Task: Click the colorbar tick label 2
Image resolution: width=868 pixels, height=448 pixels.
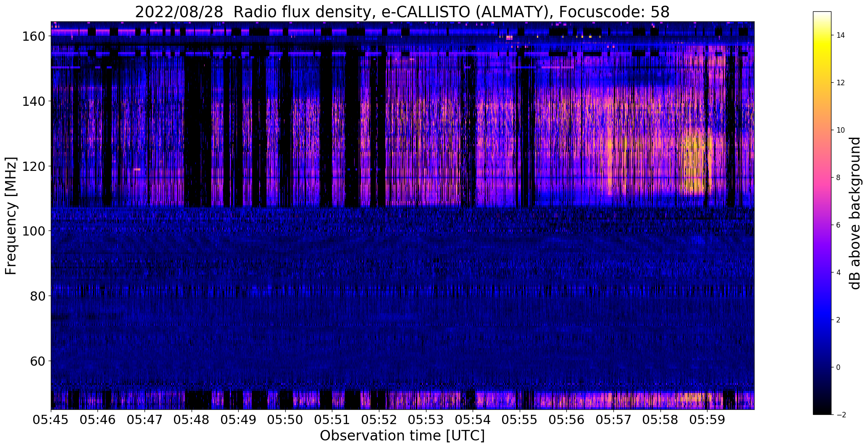Action: click(x=838, y=320)
